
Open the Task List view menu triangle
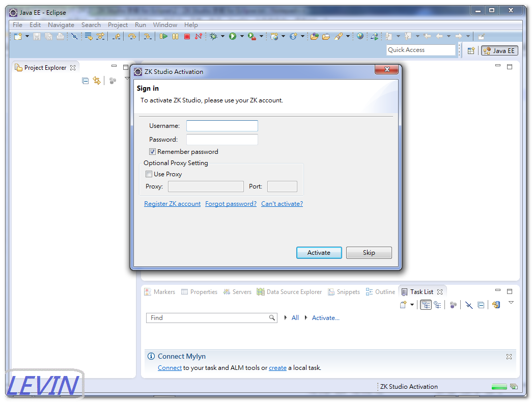point(511,302)
